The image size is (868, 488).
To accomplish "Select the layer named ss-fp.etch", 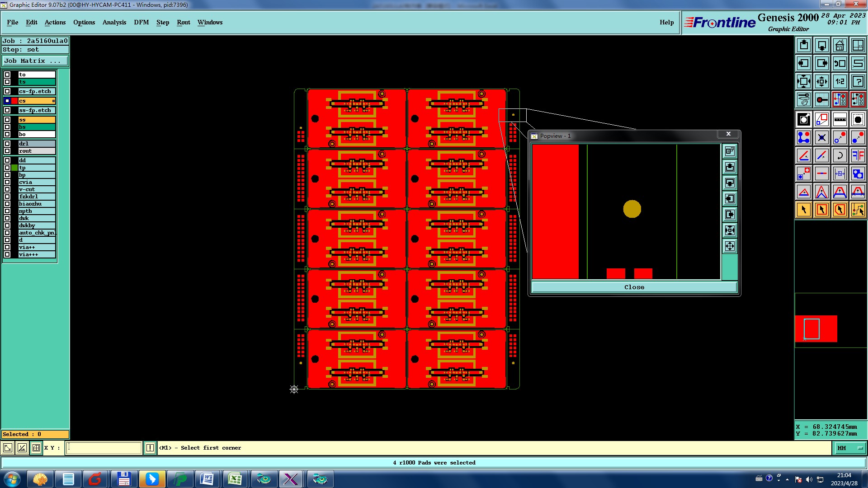I will [37, 110].
